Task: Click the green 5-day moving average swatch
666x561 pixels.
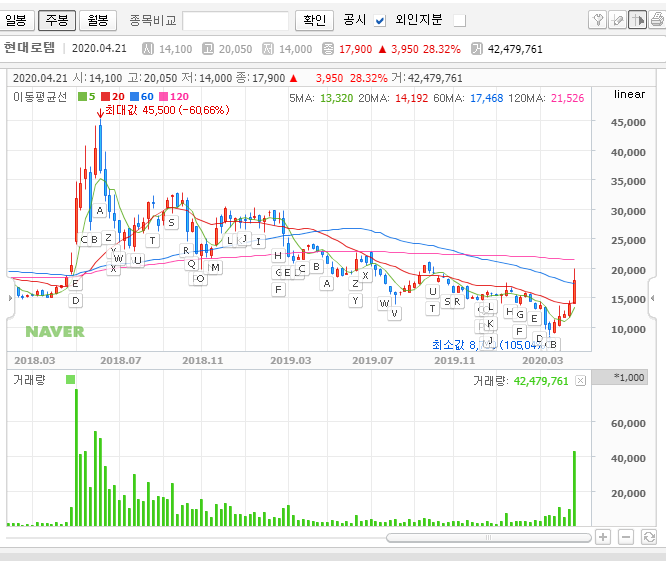Action: 82,97
